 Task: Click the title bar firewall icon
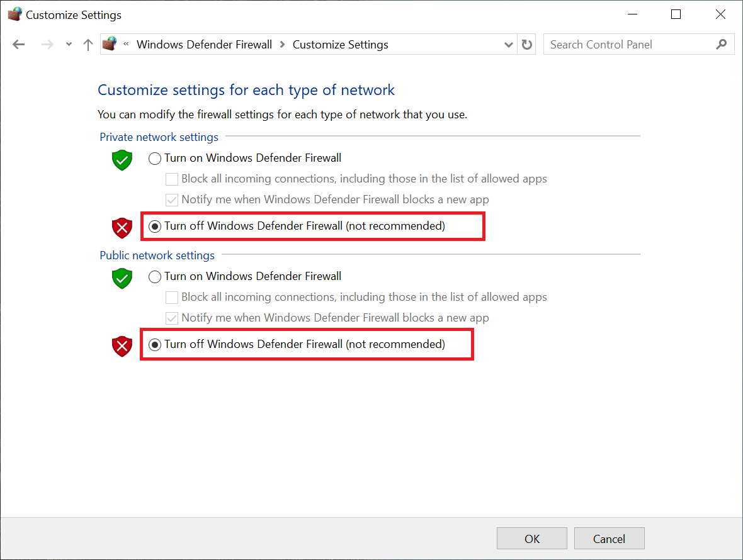click(x=14, y=14)
